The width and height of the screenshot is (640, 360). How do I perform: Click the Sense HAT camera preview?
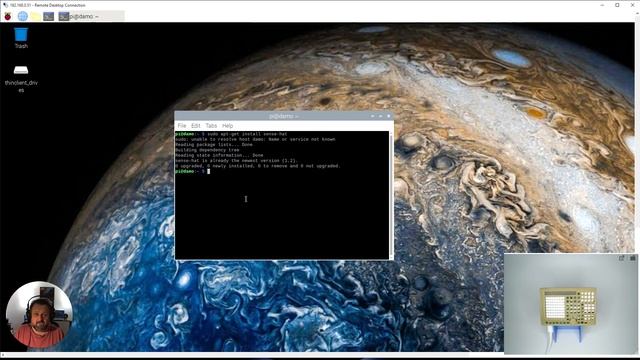pyautogui.click(x=571, y=304)
